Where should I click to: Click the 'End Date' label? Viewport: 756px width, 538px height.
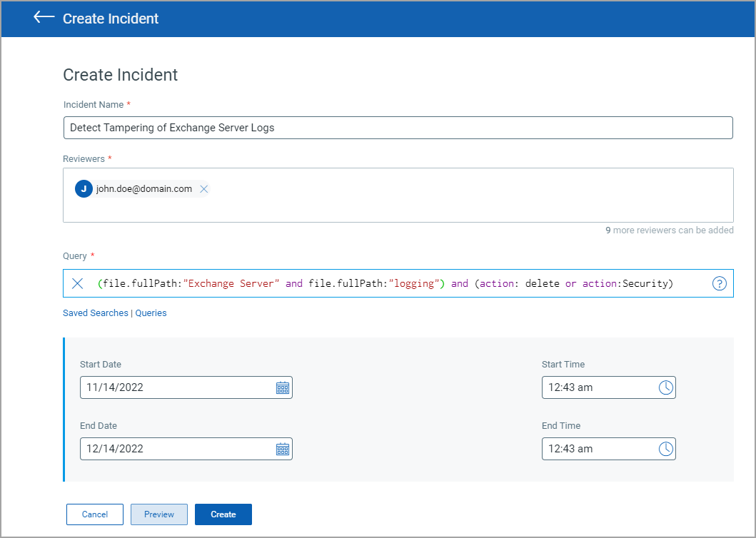point(99,426)
